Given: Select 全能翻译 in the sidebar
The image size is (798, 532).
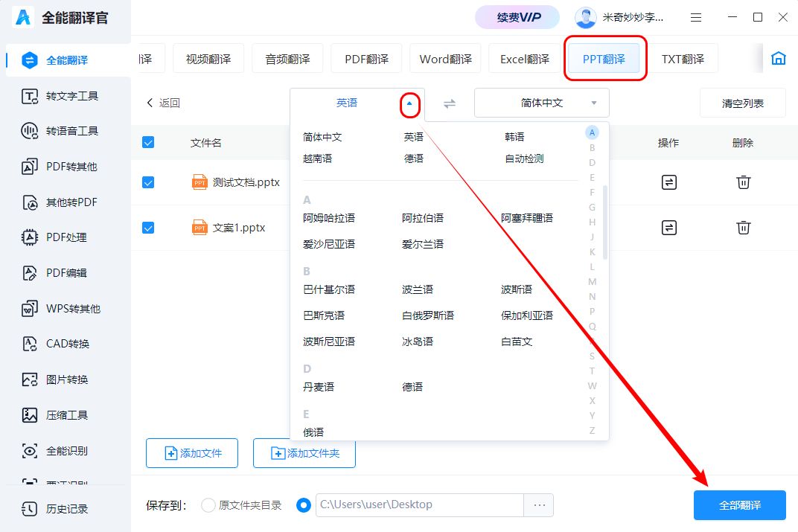Looking at the screenshot, I should click(68, 60).
